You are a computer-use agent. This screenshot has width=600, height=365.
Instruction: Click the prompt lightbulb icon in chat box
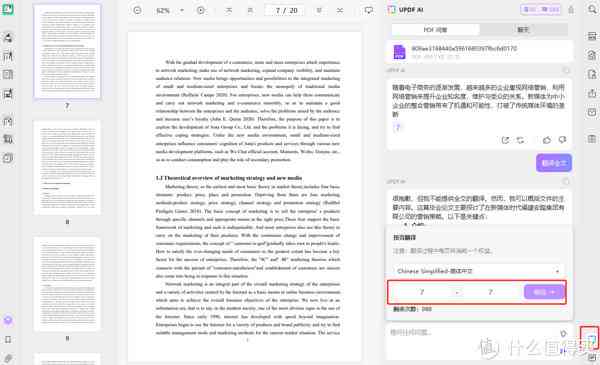pos(563,334)
